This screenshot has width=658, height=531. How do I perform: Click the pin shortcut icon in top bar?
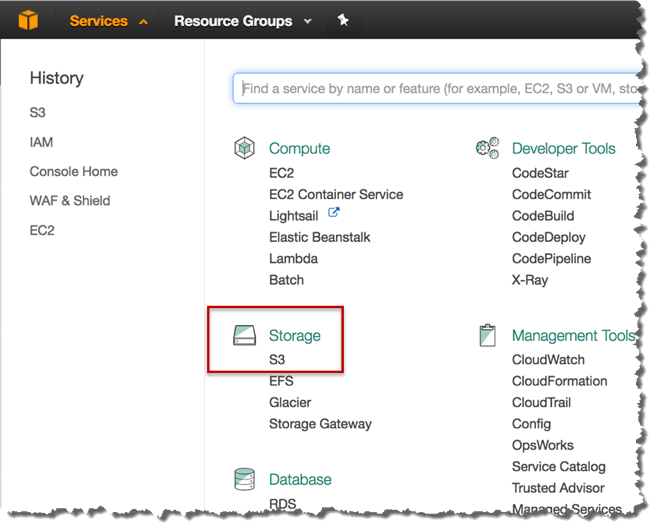tap(343, 20)
